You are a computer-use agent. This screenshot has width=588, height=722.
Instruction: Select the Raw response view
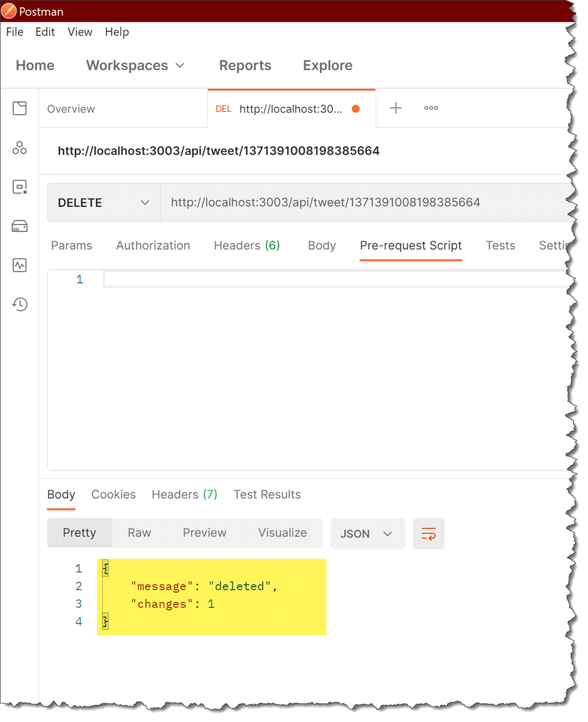[x=139, y=533]
